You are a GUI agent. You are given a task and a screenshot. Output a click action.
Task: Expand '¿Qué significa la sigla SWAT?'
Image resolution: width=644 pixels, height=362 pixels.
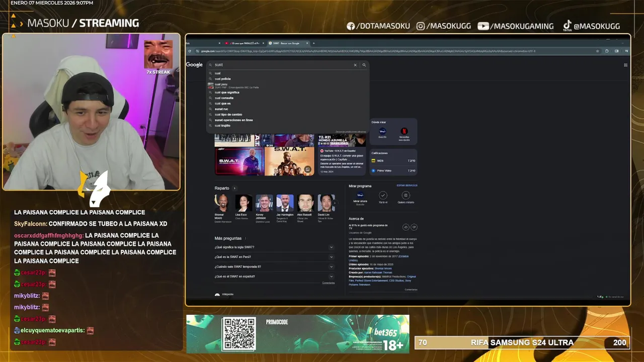coord(274,247)
